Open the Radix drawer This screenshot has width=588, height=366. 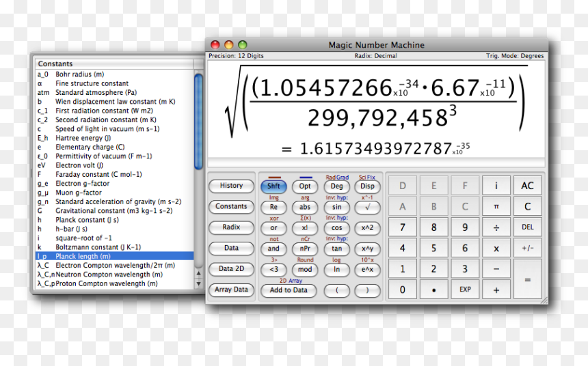231,227
